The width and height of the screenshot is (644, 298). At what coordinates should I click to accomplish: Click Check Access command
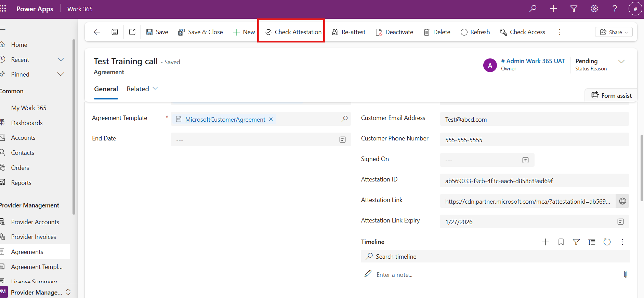(x=523, y=32)
